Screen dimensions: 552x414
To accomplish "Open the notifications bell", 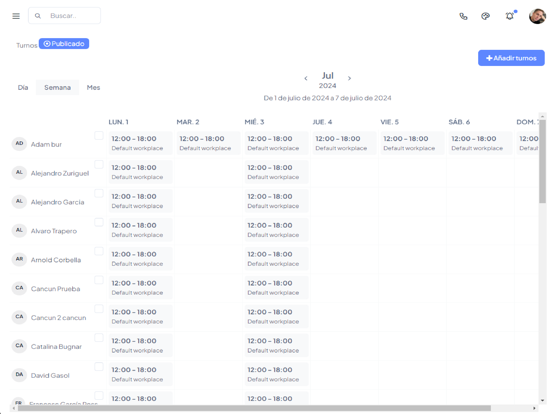I will point(510,16).
